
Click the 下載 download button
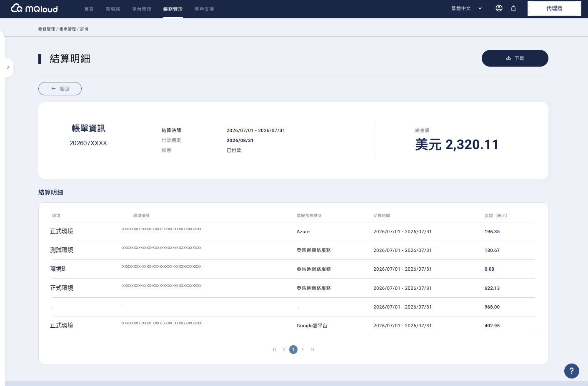(515, 58)
